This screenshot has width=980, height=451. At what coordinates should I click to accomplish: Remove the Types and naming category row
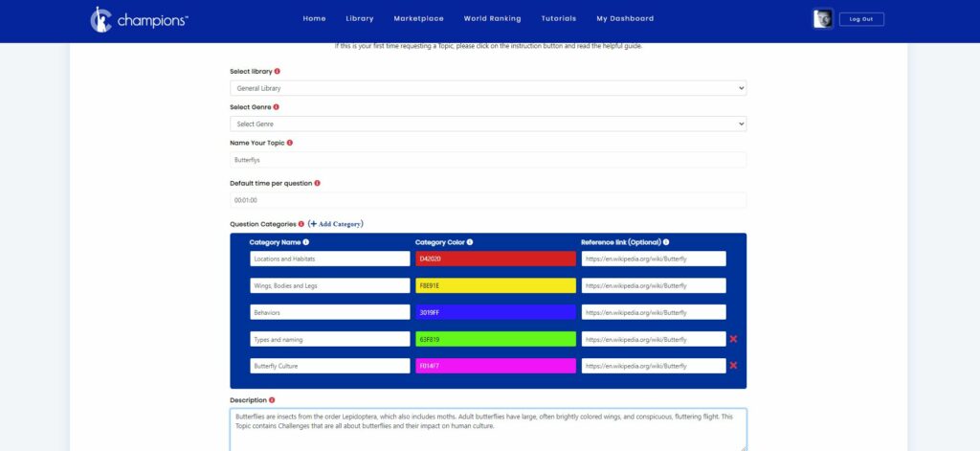pyautogui.click(x=733, y=338)
